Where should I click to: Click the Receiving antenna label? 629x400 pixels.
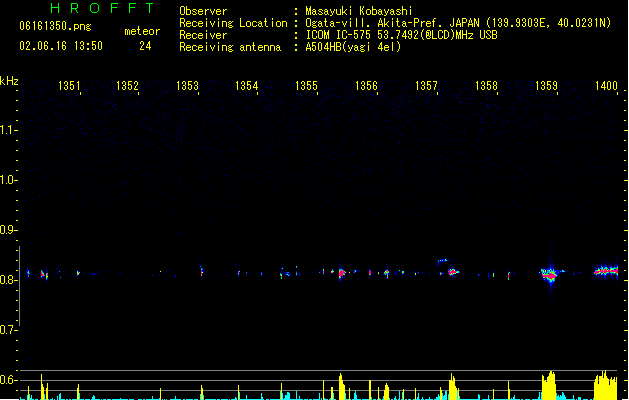pos(230,47)
